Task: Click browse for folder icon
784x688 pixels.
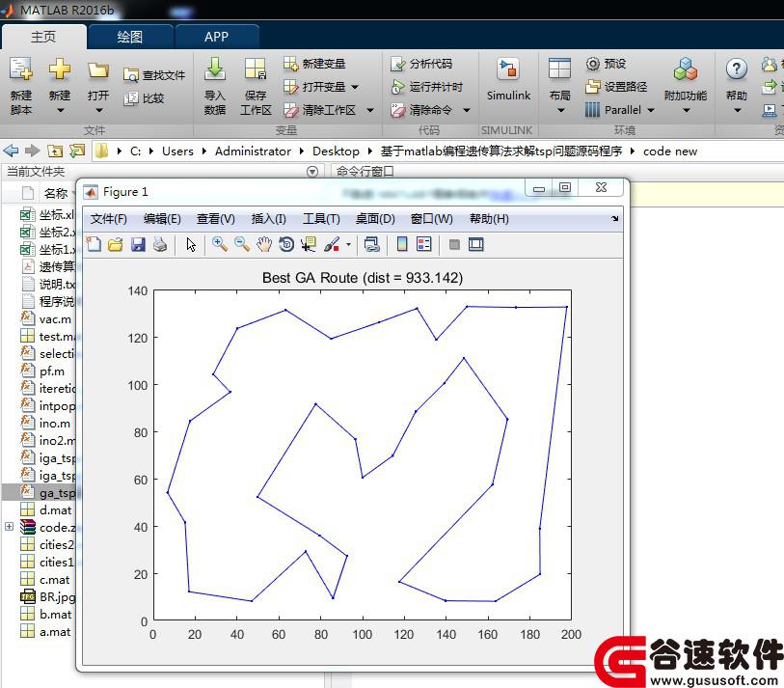Action: click(x=77, y=151)
